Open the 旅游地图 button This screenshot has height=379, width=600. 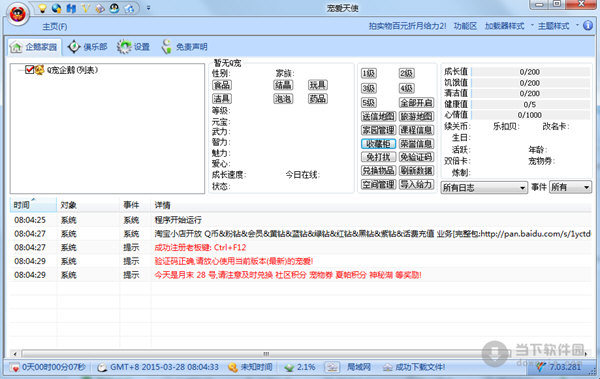tap(416, 116)
